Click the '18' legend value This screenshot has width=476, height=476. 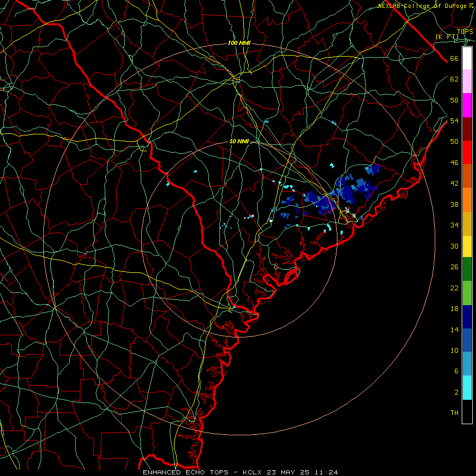(x=454, y=309)
